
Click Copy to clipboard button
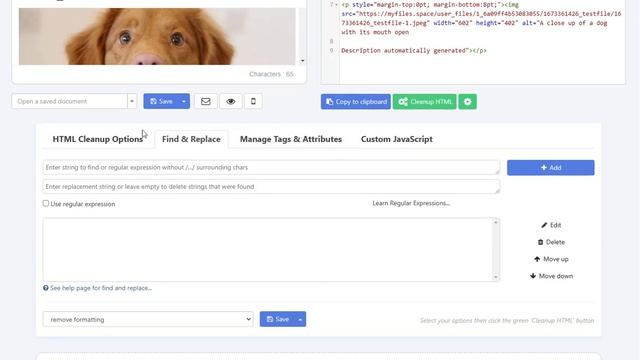(356, 102)
